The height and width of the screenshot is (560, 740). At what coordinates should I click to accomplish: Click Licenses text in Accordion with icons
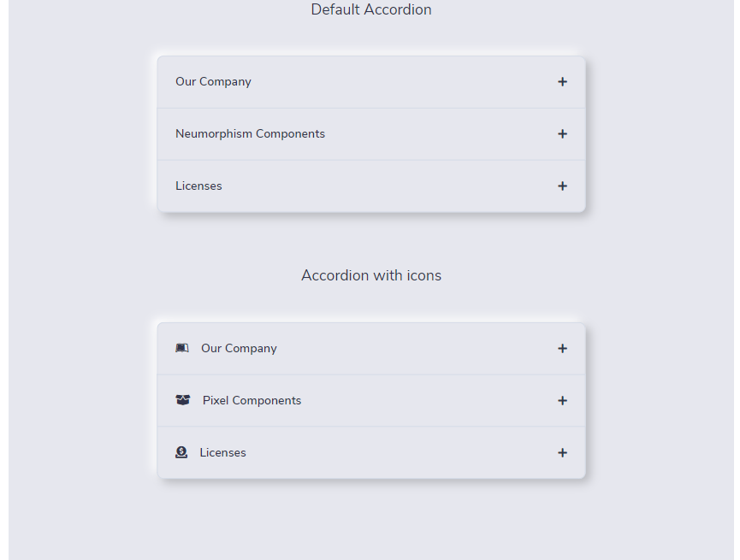pyautogui.click(x=222, y=453)
